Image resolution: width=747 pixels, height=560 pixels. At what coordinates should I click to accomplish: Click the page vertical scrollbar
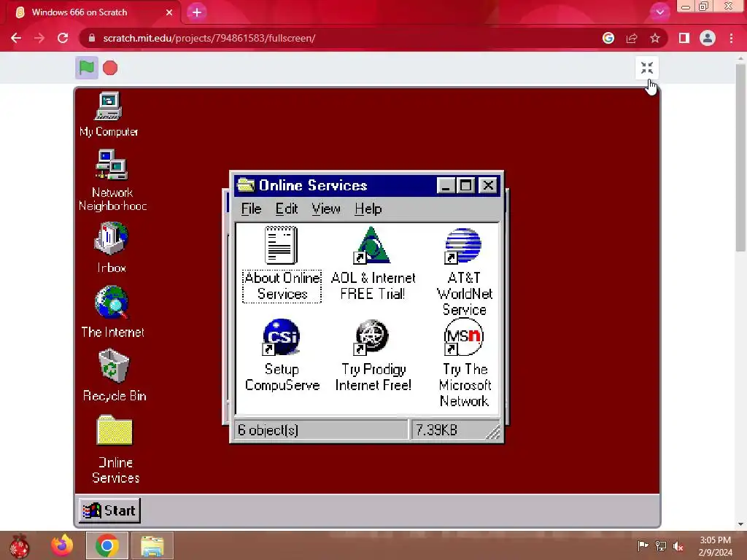pos(740,157)
